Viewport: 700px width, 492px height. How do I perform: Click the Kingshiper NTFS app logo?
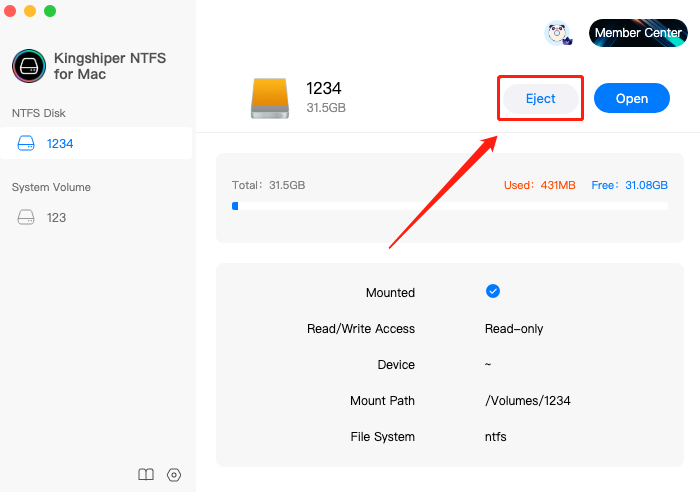(29, 66)
